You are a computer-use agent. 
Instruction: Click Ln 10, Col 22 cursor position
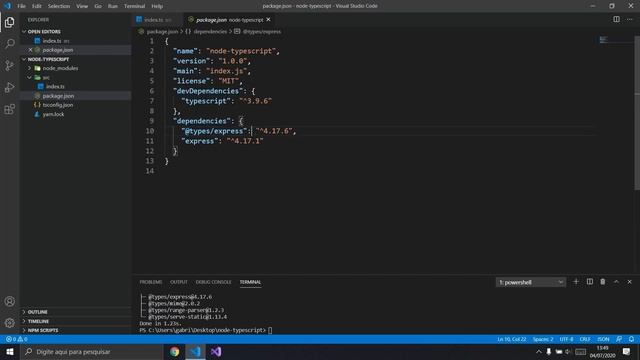[x=511, y=339]
